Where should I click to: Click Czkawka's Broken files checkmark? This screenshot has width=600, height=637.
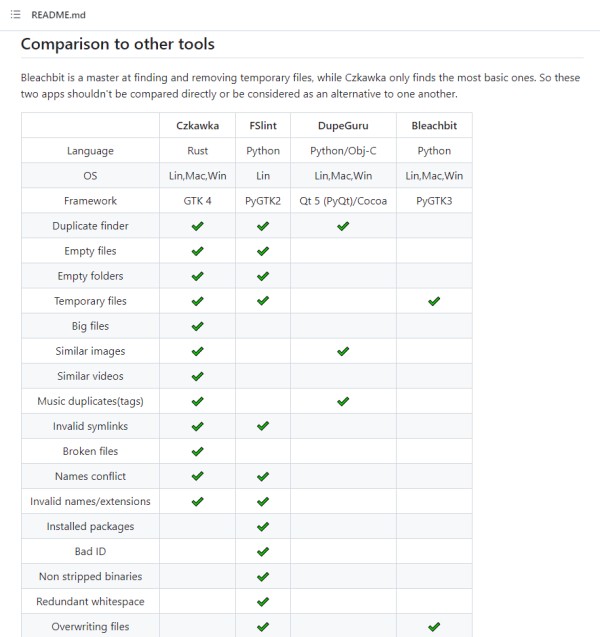click(197, 451)
